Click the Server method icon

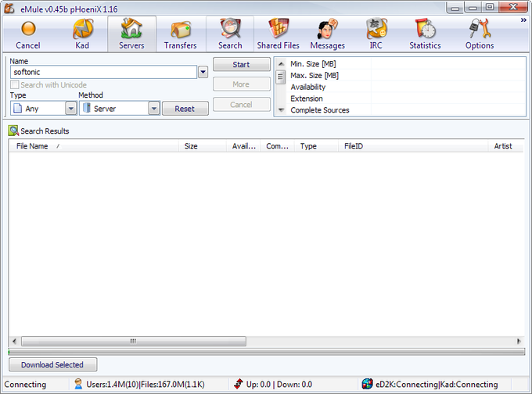click(x=87, y=108)
